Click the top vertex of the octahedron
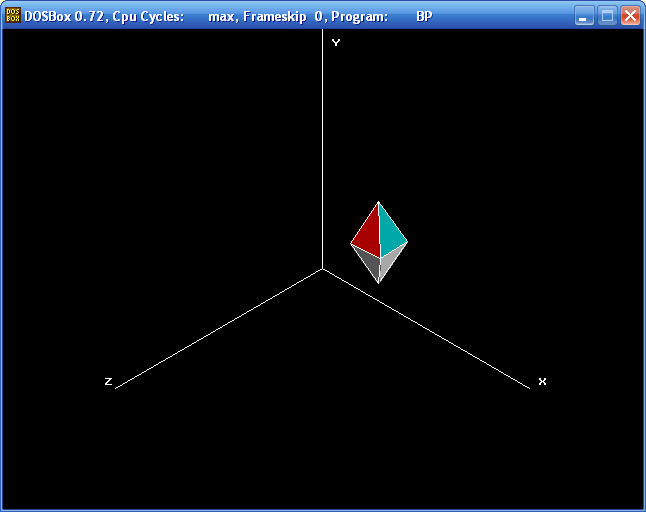The width and height of the screenshot is (646, 512). pyautogui.click(x=378, y=202)
